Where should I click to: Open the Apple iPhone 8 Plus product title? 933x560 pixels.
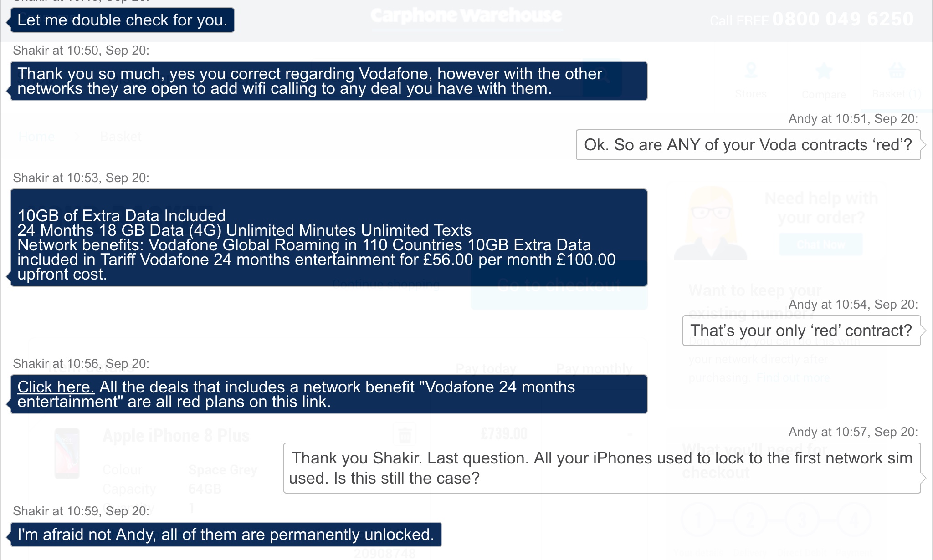(x=176, y=436)
